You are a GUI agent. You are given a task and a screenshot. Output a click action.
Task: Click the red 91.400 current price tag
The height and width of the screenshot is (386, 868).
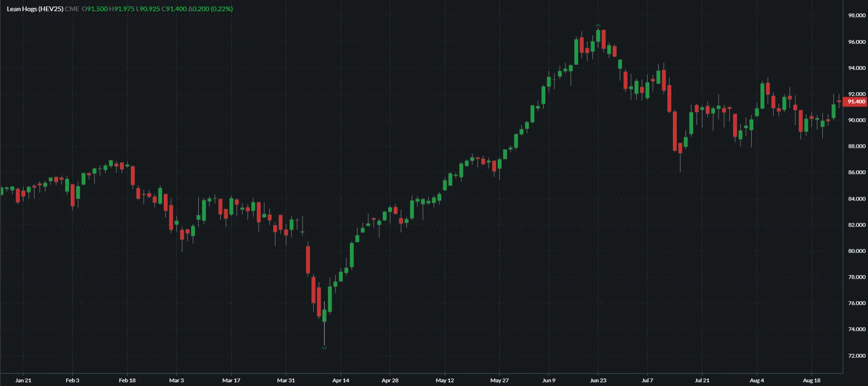tap(855, 101)
